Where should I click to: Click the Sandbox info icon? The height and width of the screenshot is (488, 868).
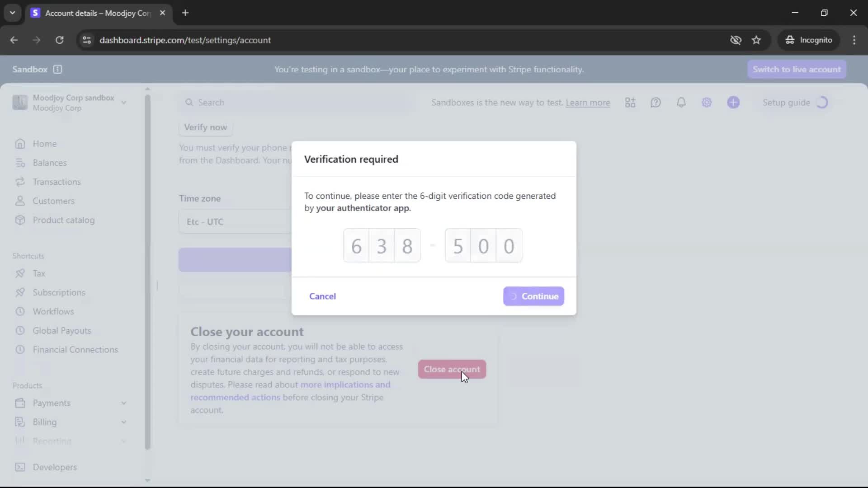57,69
